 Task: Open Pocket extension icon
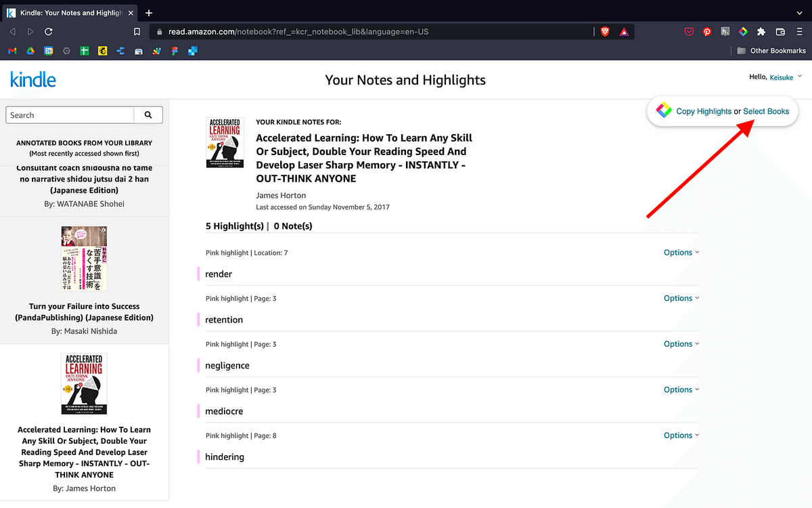tap(689, 32)
